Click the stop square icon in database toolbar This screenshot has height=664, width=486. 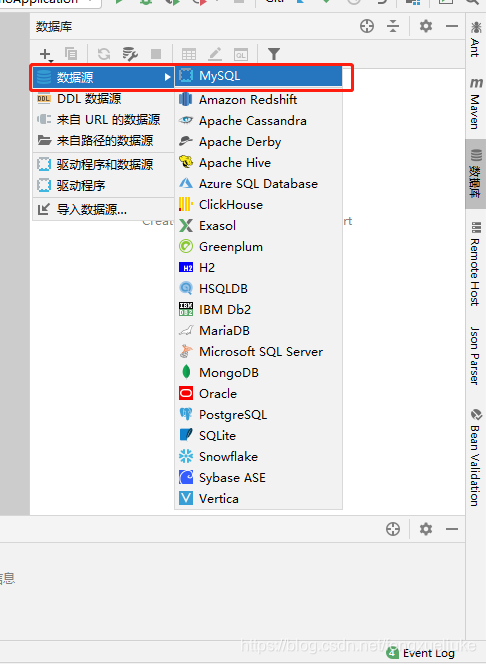point(156,54)
